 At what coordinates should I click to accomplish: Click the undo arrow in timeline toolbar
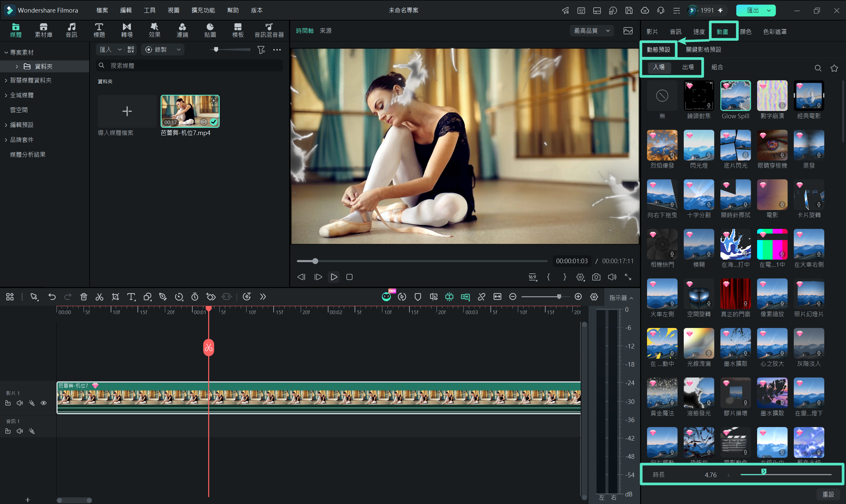click(52, 297)
